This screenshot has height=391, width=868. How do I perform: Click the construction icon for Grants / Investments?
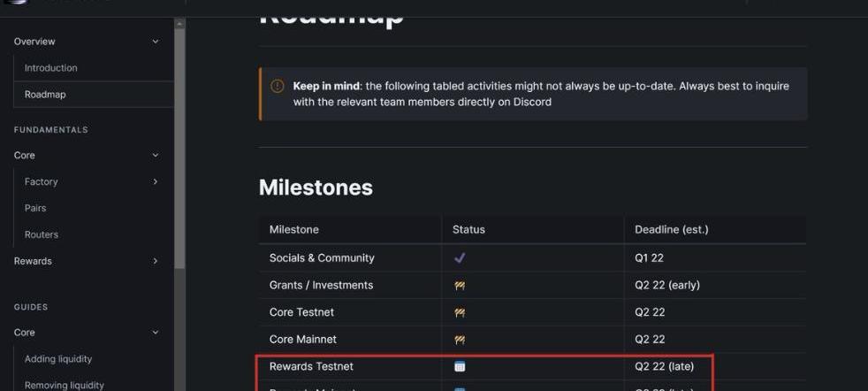[x=460, y=286]
